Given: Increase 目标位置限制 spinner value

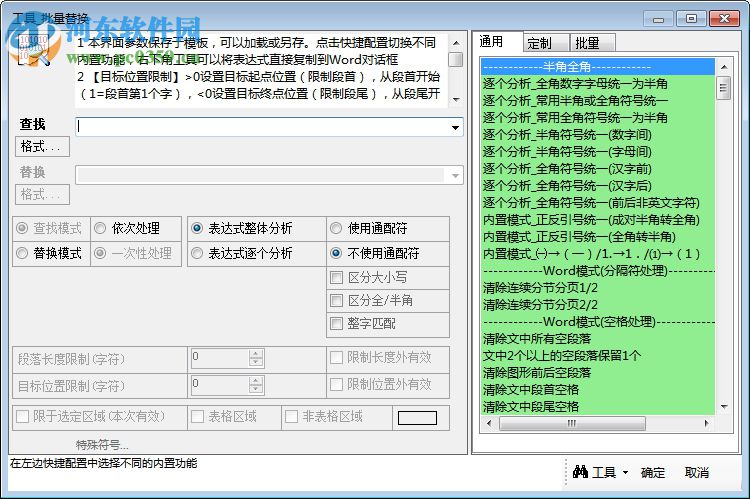Looking at the screenshot, I should [x=256, y=381].
